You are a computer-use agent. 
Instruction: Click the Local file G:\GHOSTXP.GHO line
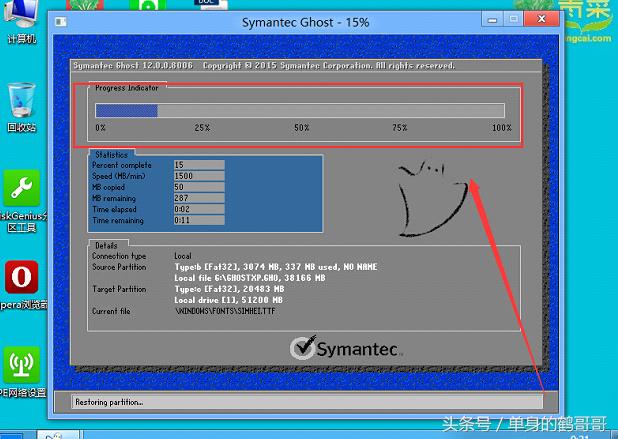(250, 278)
